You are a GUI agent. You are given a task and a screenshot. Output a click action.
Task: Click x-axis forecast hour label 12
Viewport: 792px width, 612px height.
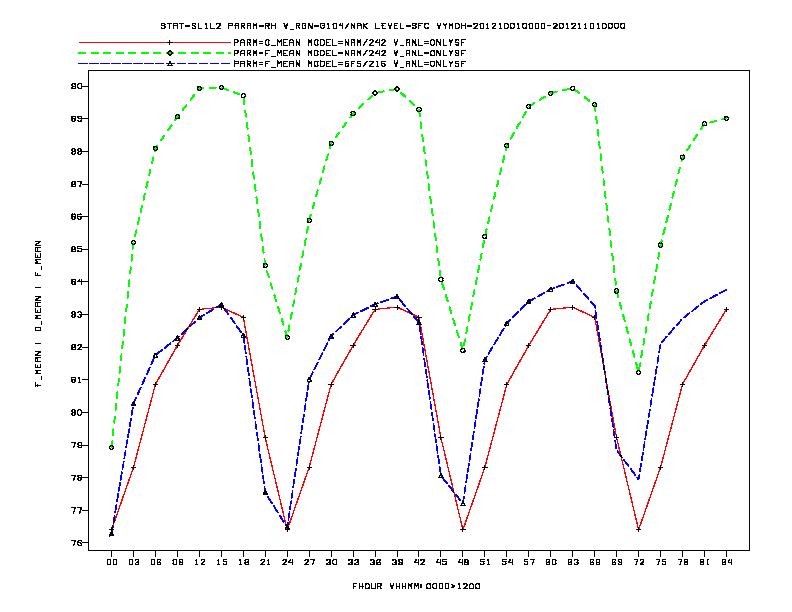click(200, 562)
